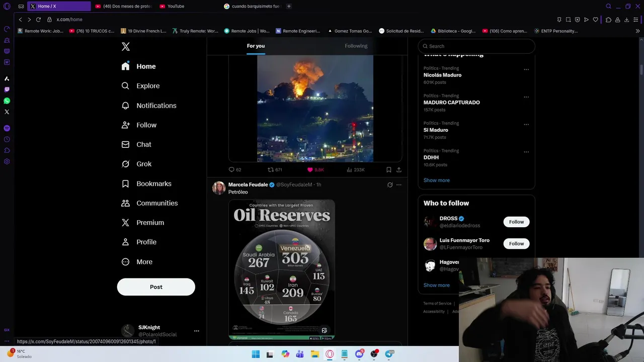Viewport: 644px width, 362px height.
Task: Unlike the post with 9.8K likes
Action: coord(315,170)
